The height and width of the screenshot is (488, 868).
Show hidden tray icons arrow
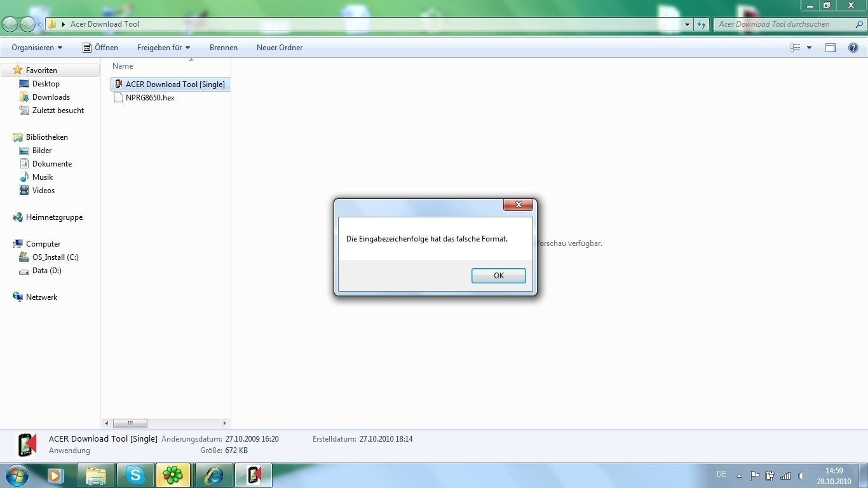(739, 475)
